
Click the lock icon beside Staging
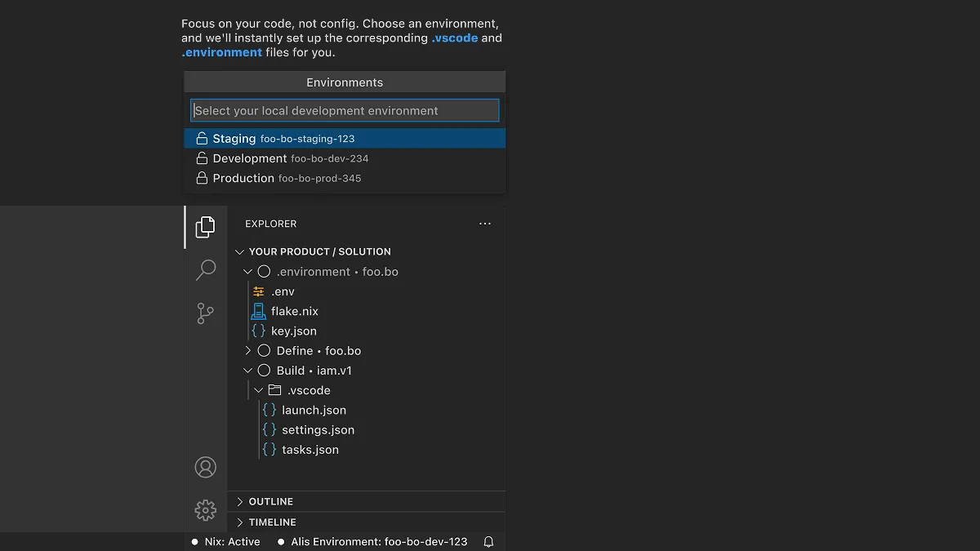(201, 138)
